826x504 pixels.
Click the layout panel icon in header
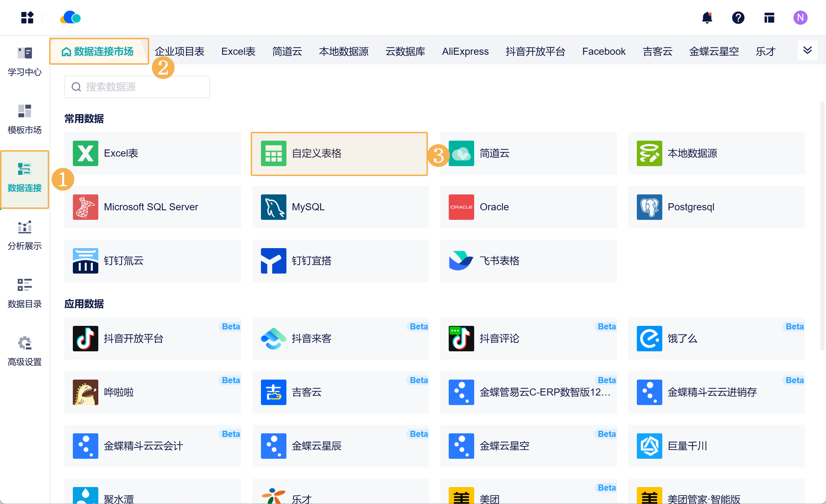pos(769,18)
